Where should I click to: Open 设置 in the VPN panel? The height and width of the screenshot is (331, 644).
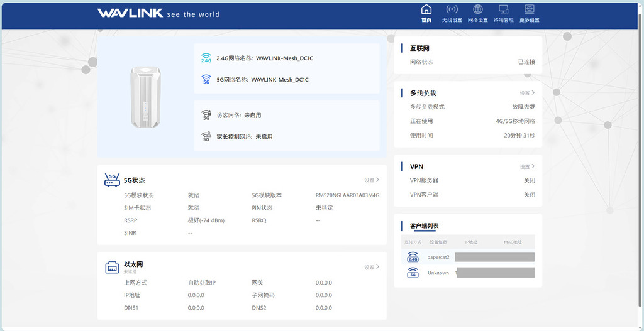[527, 166]
